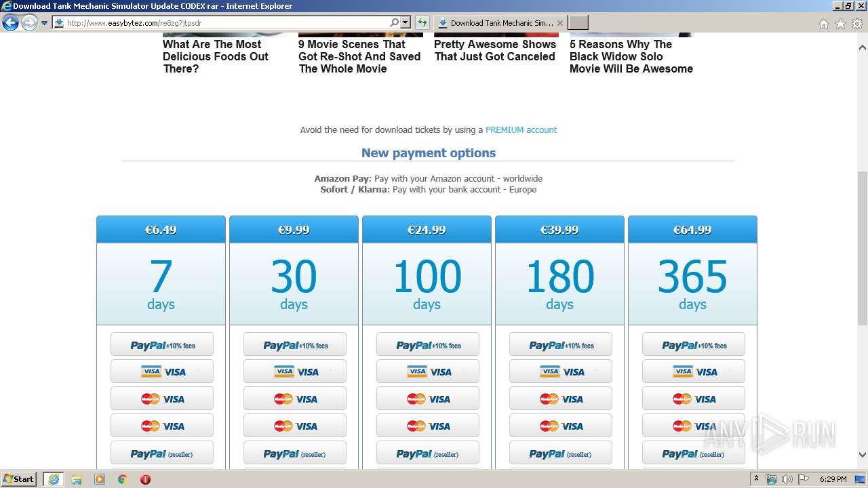Open the Windows Start menu
The height and width of the screenshot is (488, 868).
click(x=18, y=479)
